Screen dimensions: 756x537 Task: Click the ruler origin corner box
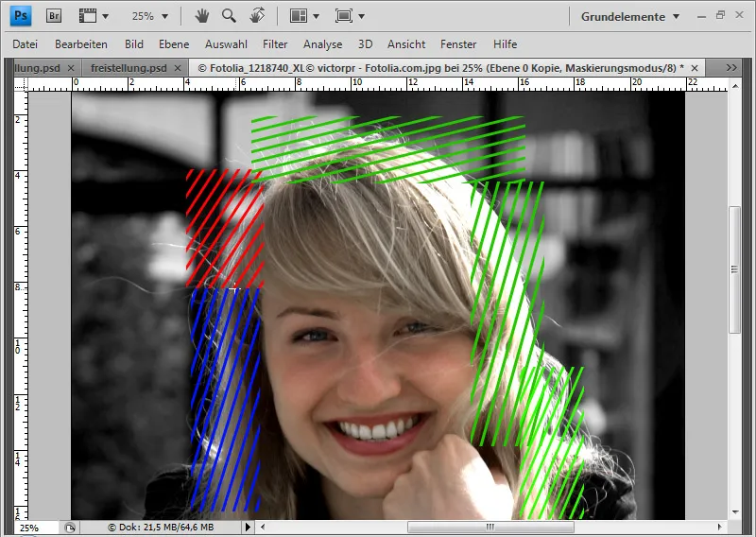coord(21,85)
